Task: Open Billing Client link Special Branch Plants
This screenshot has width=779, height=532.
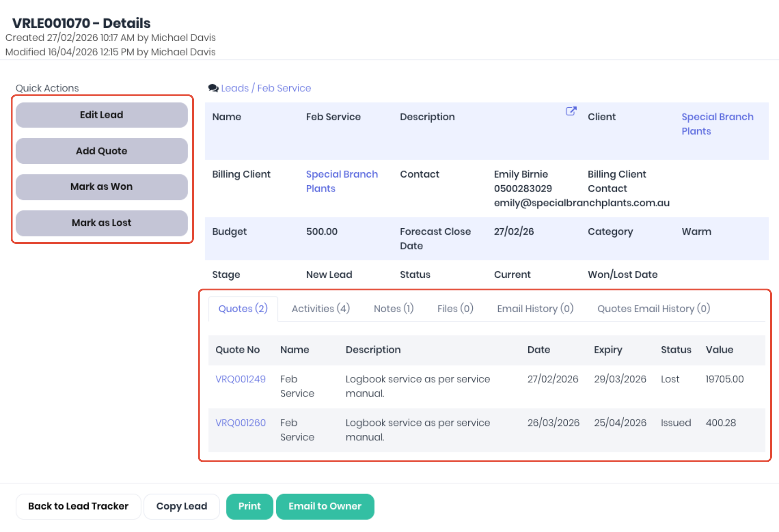Action: 342,181
